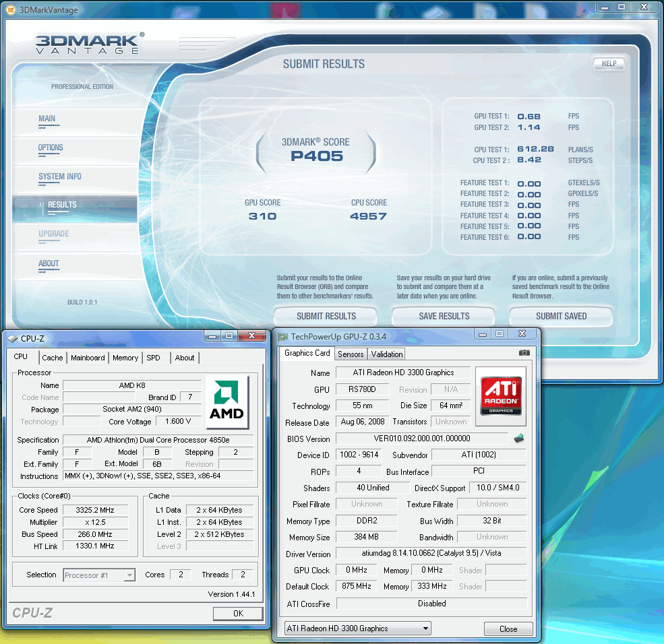Click the Level 2 cache value 2 x 512 KBytes
This screenshot has height=644, width=664.
(219, 534)
